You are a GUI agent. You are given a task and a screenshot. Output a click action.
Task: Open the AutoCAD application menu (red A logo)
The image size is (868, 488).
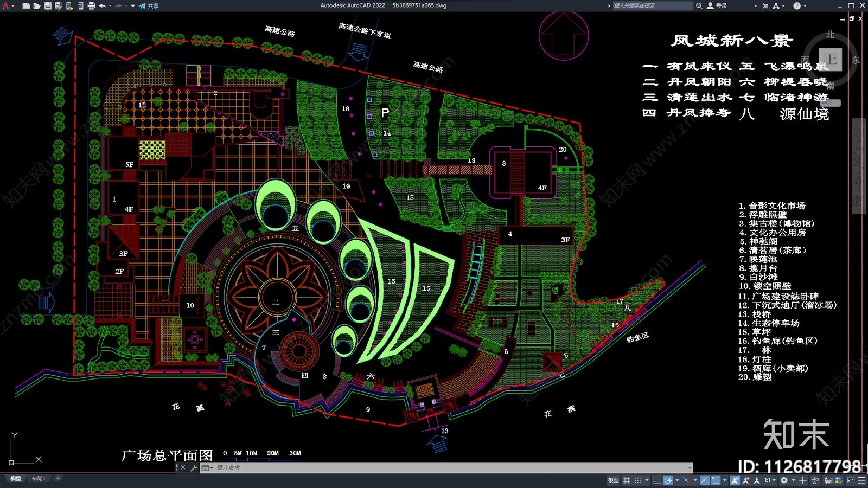(x=5, y=6)
